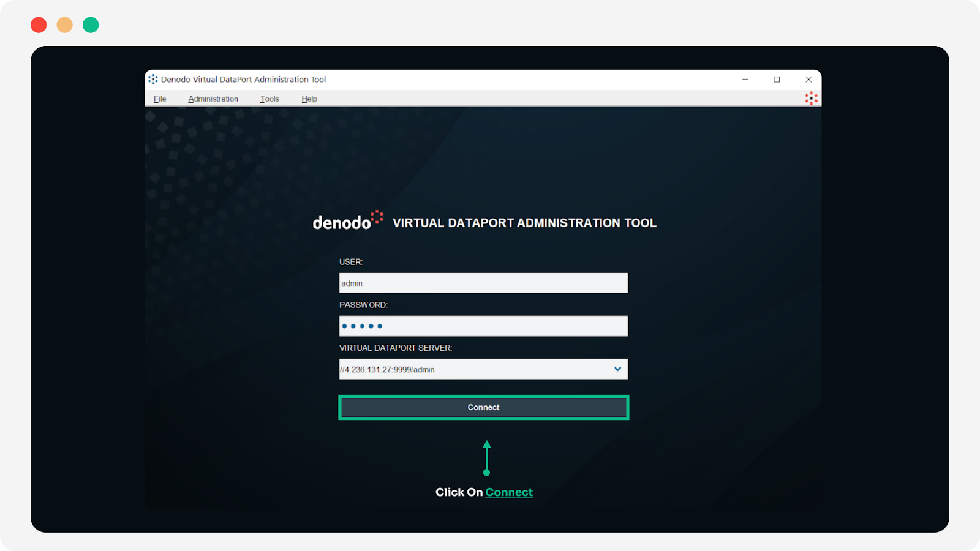This screenshot has width=980, height=551.
Task: Open the Help menu
Action: [309, 99]
